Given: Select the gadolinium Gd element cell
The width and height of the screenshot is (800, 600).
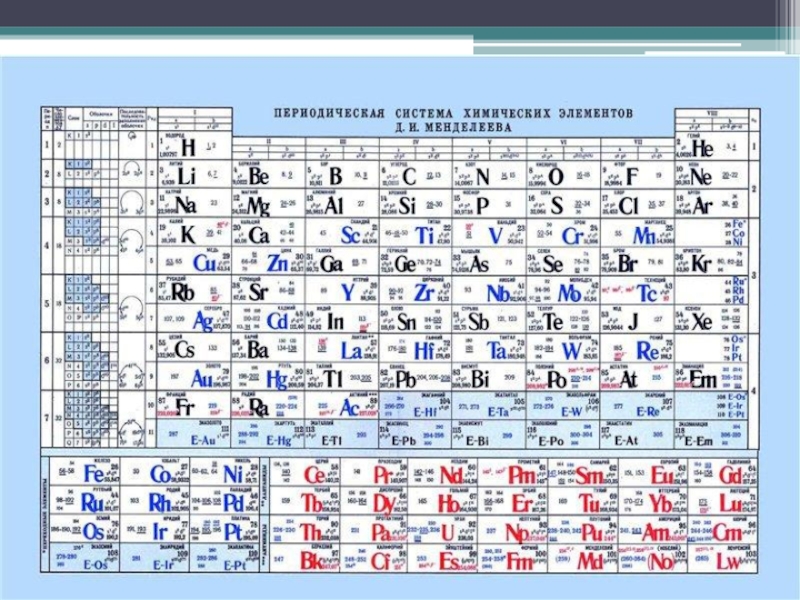Looking at the screenshot, I should (x=728, y=474).
